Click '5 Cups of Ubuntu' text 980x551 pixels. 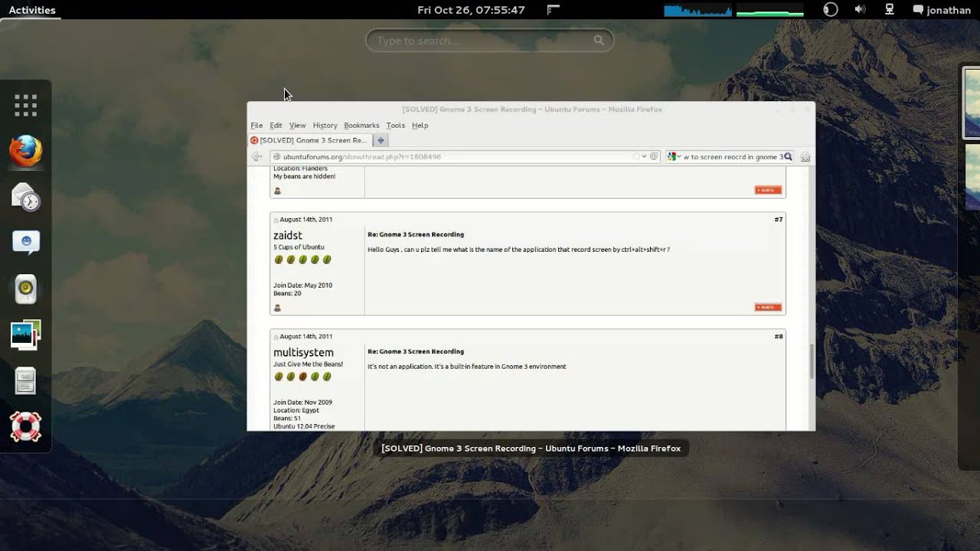tap(299, 247)
